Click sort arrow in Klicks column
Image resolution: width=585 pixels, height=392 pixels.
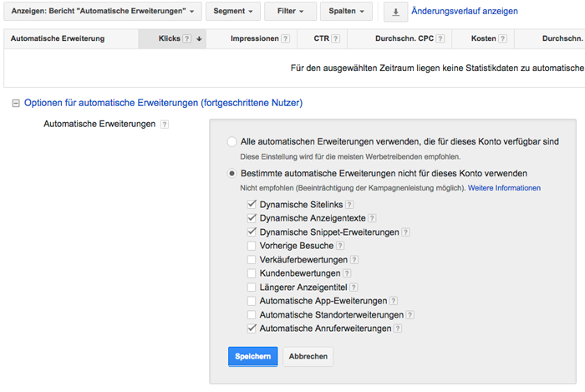coord(199,38)
